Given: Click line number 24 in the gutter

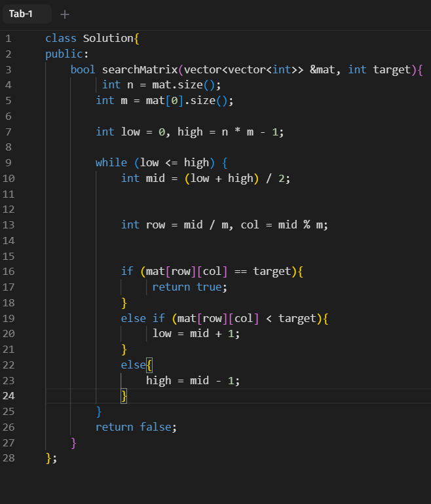Looking at the screenshot, I should tap(9, 396).
